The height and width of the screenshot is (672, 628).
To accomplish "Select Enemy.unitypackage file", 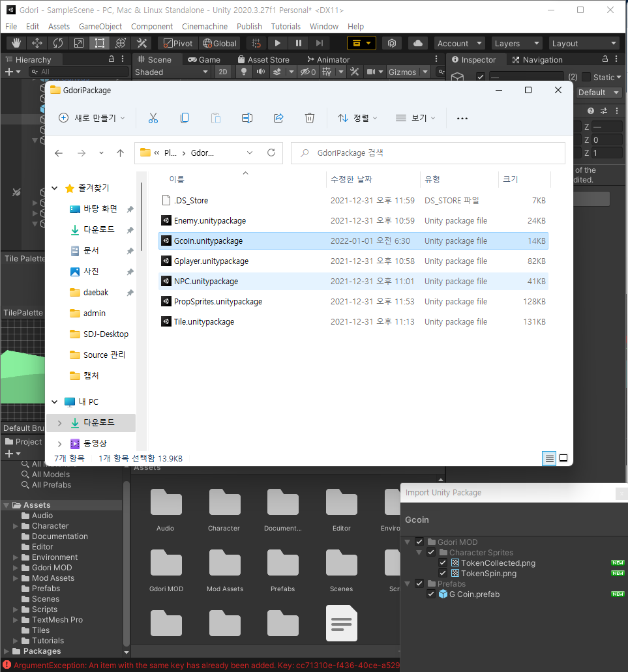I will click(x=353, y=221).
